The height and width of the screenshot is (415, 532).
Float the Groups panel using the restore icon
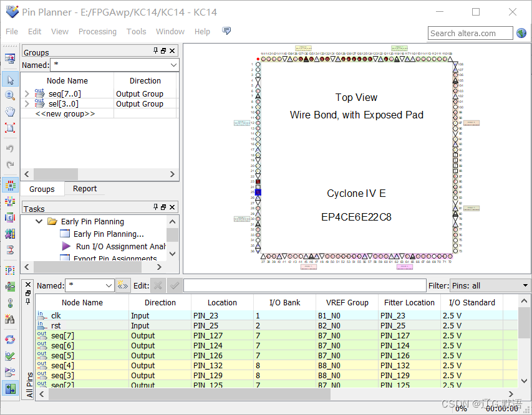163,50
